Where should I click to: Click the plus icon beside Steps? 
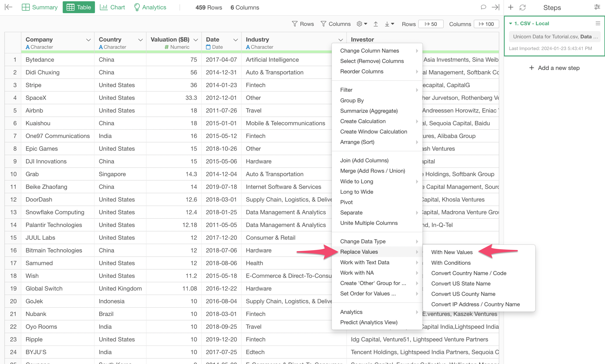(510, 7)
